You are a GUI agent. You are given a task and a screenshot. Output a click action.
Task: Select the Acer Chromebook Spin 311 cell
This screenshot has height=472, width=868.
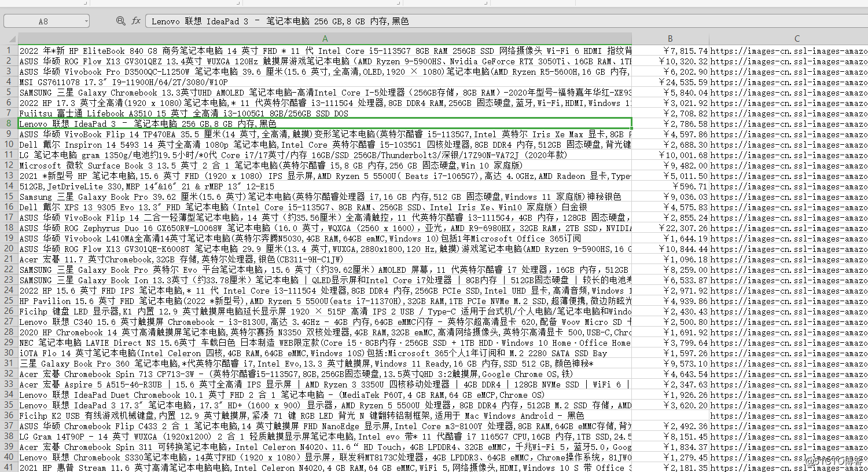pos(325,447)
